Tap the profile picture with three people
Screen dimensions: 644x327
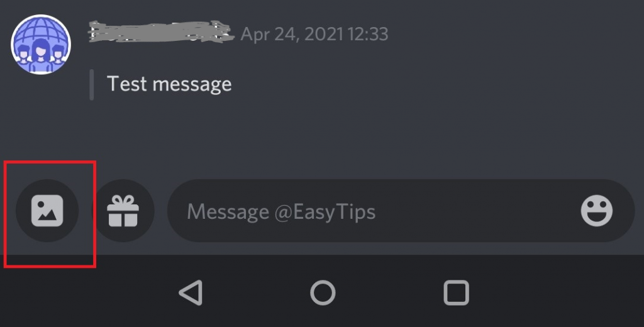click(x=41, y=45)
